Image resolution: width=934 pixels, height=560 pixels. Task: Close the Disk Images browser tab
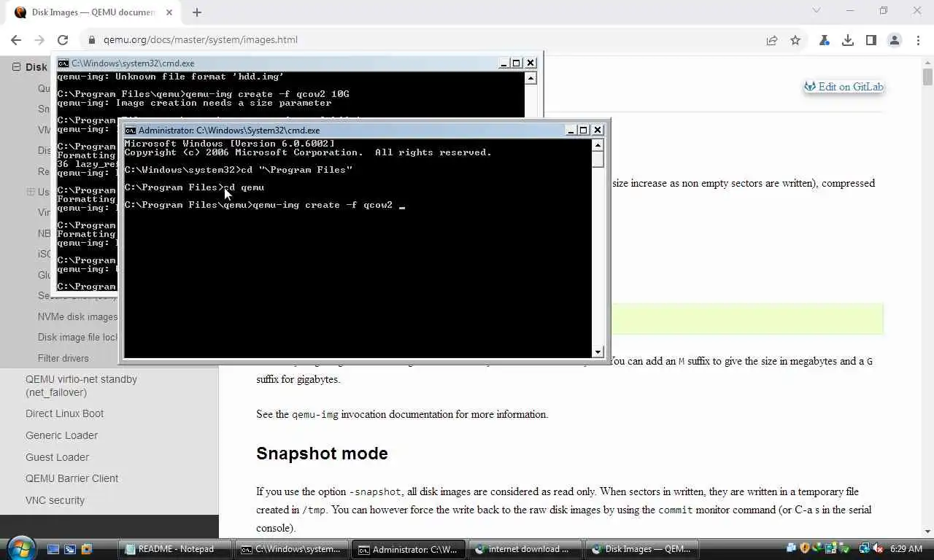point(169,12)
